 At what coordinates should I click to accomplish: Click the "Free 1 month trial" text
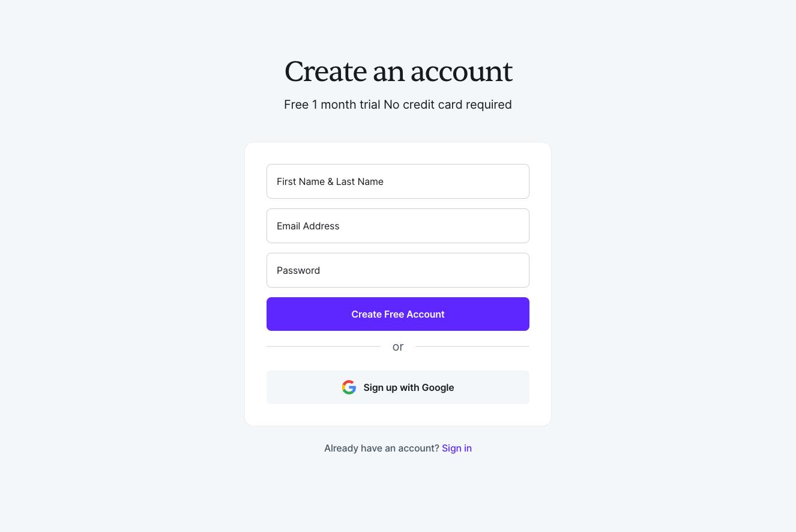point(332,104)
